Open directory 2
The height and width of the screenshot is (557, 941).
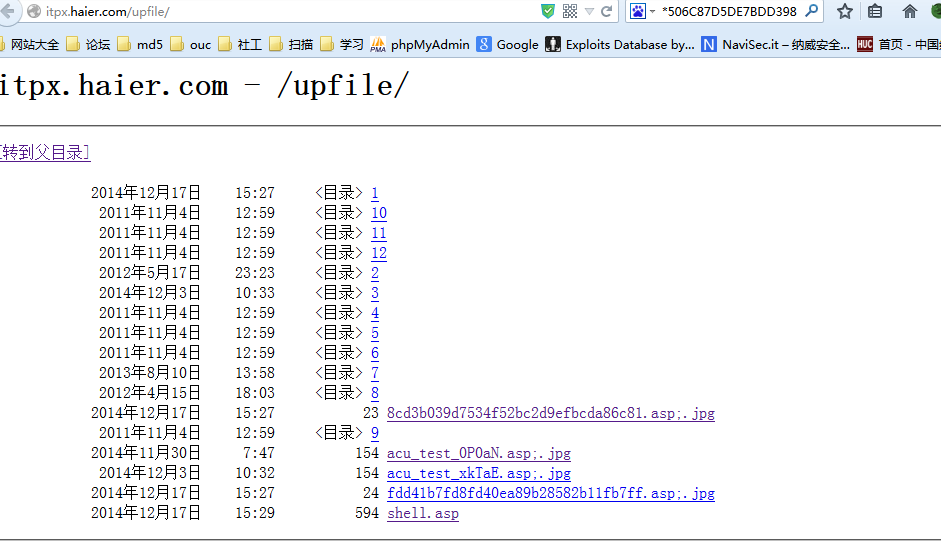point(374,273)
